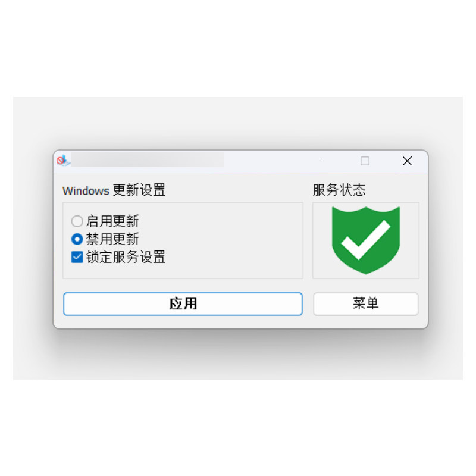Viewport: 476px width, 476px height.
Task: Click the blurred window title text
Action: point(148,160)
